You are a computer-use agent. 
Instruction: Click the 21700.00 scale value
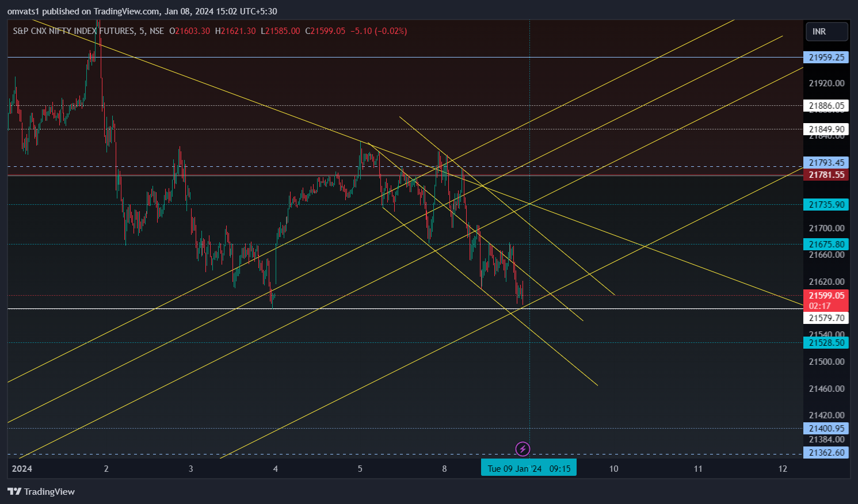click(x=826, y=228)
